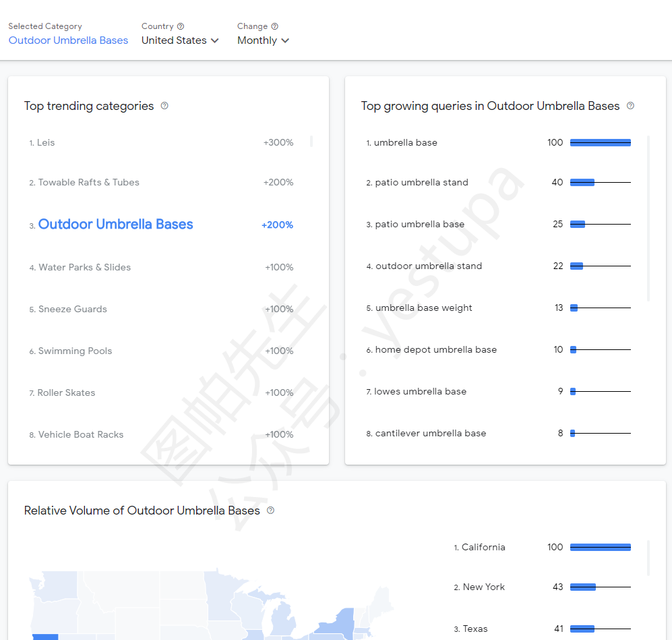This screenshot has width=672, height=640.
Task: Click help icon beside Relative Volume title
Action: pyautogui.click(x=271, y=511)
